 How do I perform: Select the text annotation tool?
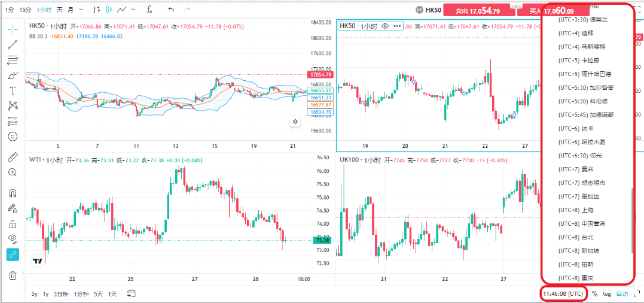click(13, 90)
